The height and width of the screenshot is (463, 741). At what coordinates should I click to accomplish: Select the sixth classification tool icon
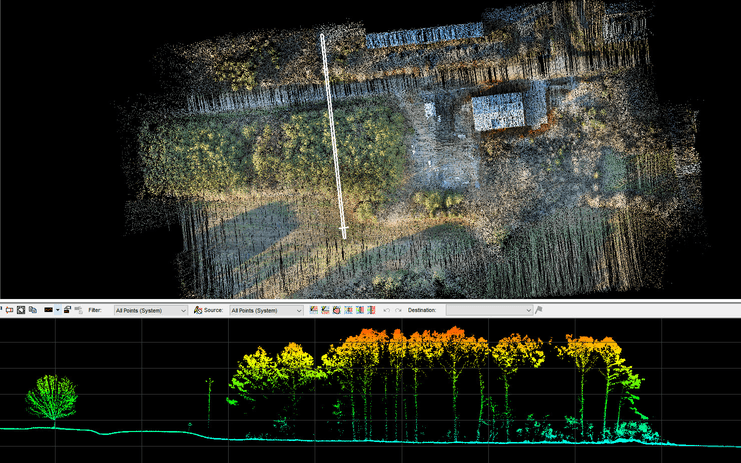(371, 310)
